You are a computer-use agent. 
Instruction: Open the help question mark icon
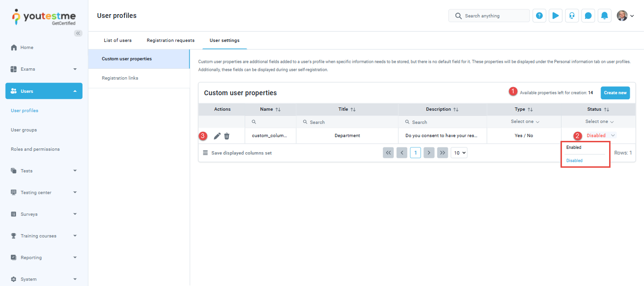pos(539,16)
